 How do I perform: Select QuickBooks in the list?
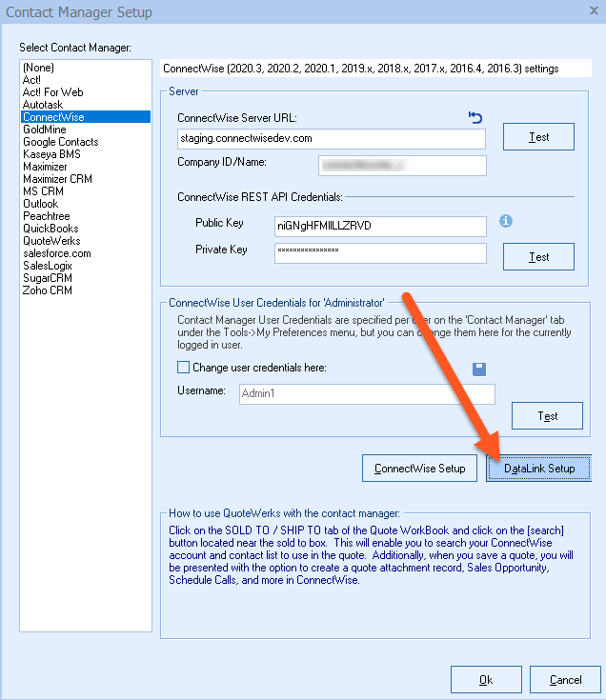tap(86, 229)
